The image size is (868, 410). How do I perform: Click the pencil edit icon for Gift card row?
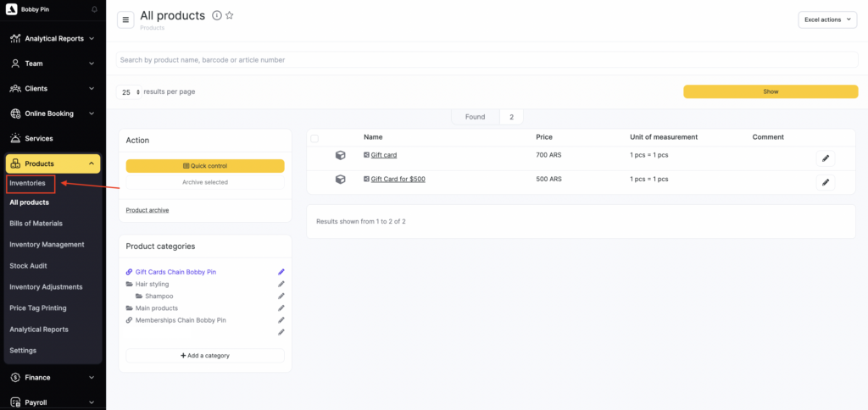(825, 158)
